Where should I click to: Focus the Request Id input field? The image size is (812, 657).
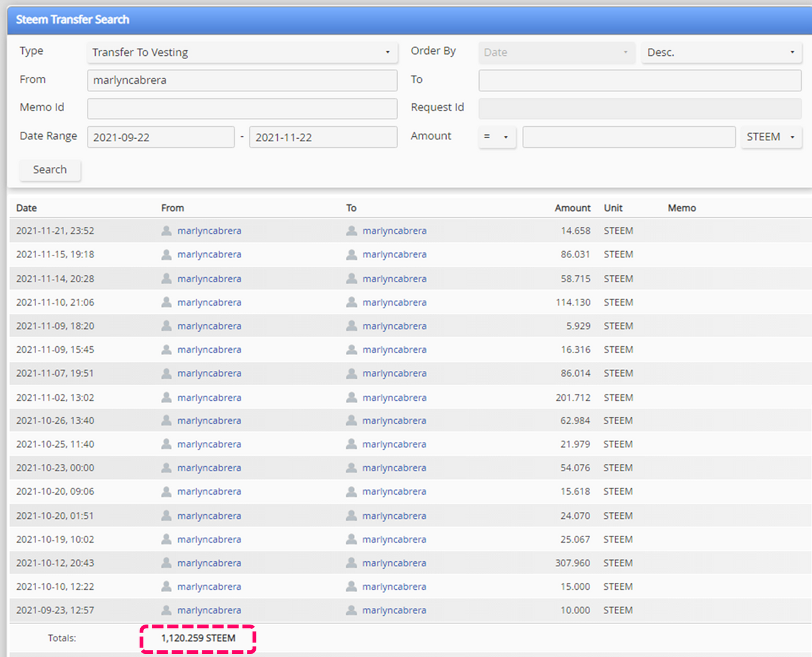[640, 108]
